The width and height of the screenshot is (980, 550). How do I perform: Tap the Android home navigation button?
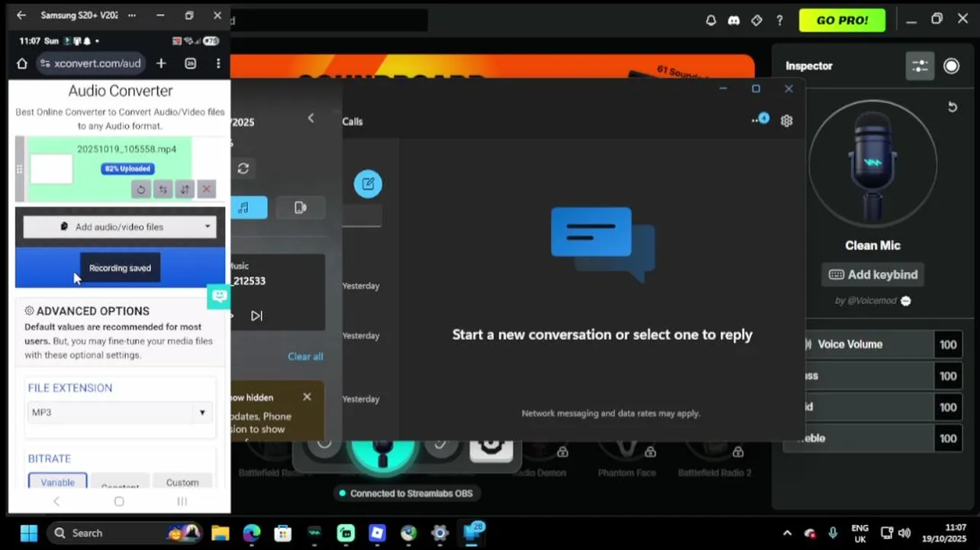119,501
